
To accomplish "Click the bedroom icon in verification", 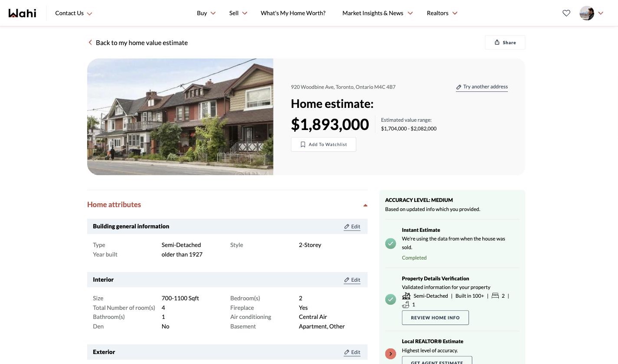I will [x=495, y=296].
